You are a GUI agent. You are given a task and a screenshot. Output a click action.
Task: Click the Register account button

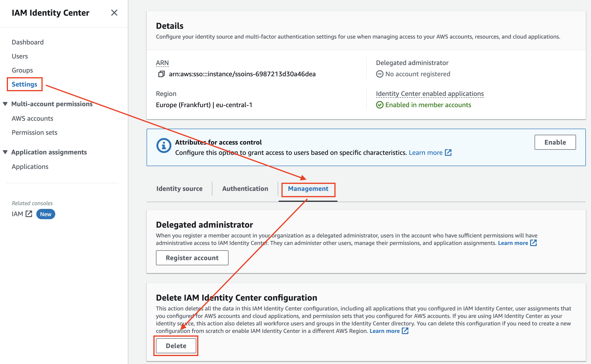coord(192,258)
